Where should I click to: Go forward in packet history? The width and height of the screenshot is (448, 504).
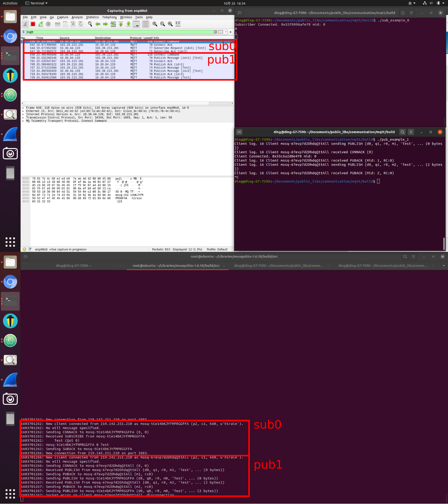[x=105, y=24]
